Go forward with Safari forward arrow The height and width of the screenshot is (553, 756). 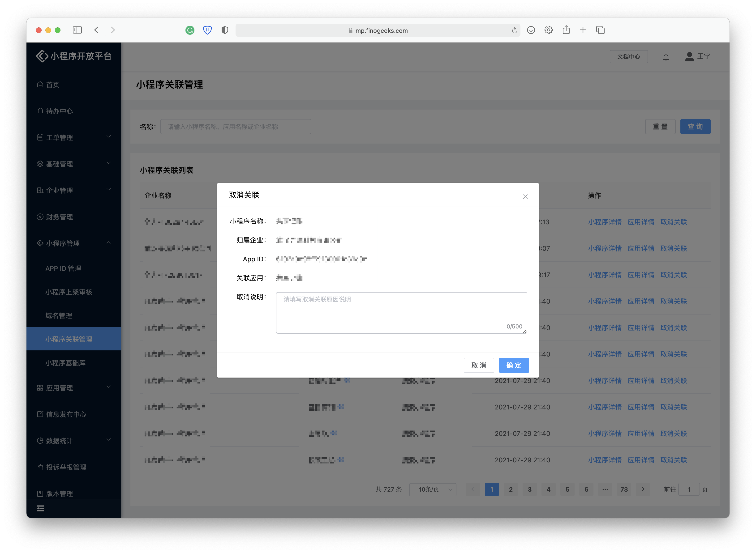pos(113,30)
